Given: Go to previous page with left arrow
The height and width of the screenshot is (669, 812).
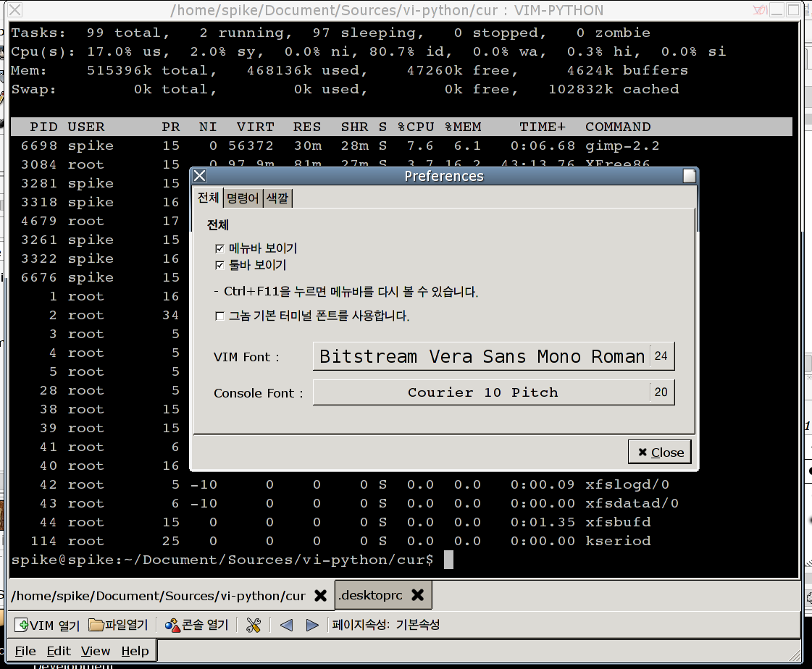Looking at the screenshot, I should (286, 625).
